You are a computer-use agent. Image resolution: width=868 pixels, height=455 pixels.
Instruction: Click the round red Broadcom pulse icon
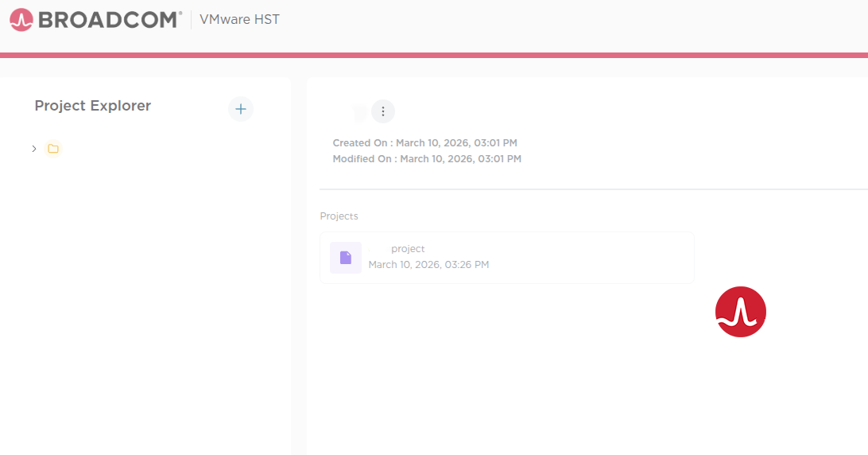point(740,312)
